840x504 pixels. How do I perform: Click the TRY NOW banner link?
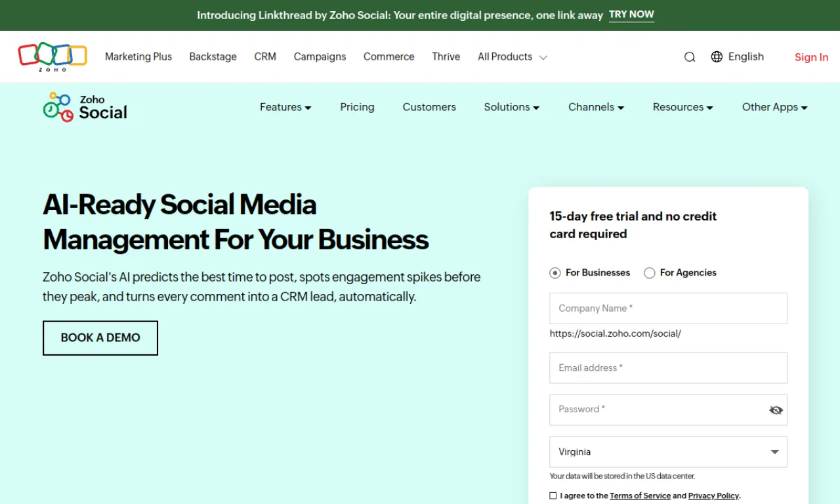[631, 14]
